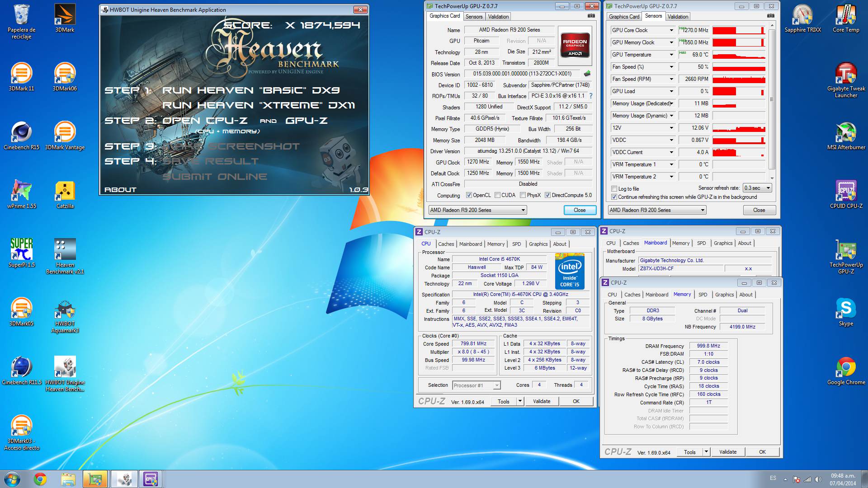Click Run Heaven "Basic" DX9 in HWBOT Heaven
This screenshot has height=488, width=868.
[x=251, y=90]
